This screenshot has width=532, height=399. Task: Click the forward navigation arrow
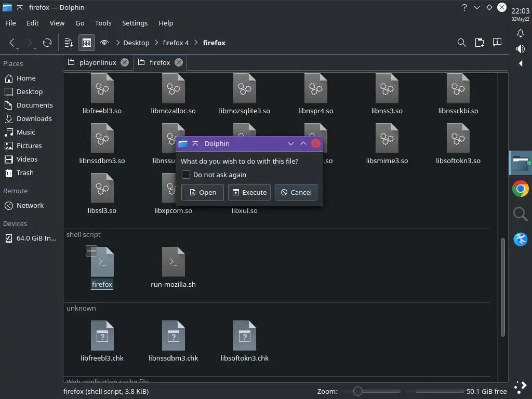pyautogui.click(x=30, y=43)
